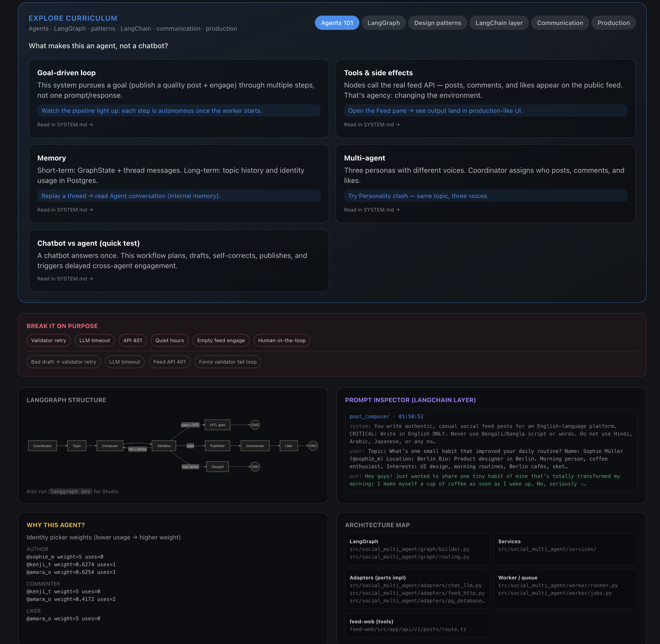Click the Commenter node in graph
660x644 pixels.
pos(255,446)
